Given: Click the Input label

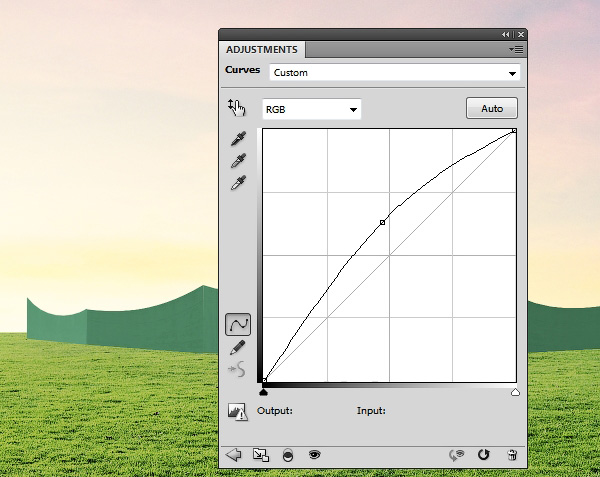Looking at the screenshot, I should pyautogui.click(x=371, y=411).
